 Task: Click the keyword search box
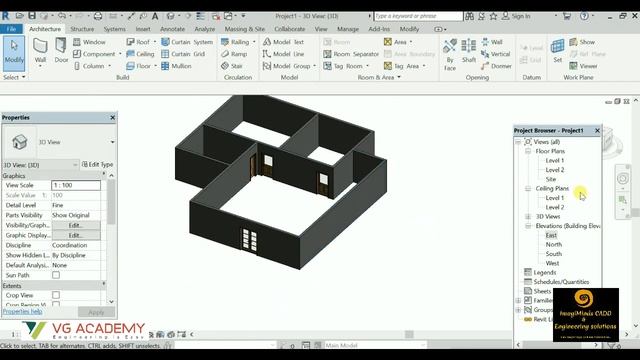coord(418,16)
